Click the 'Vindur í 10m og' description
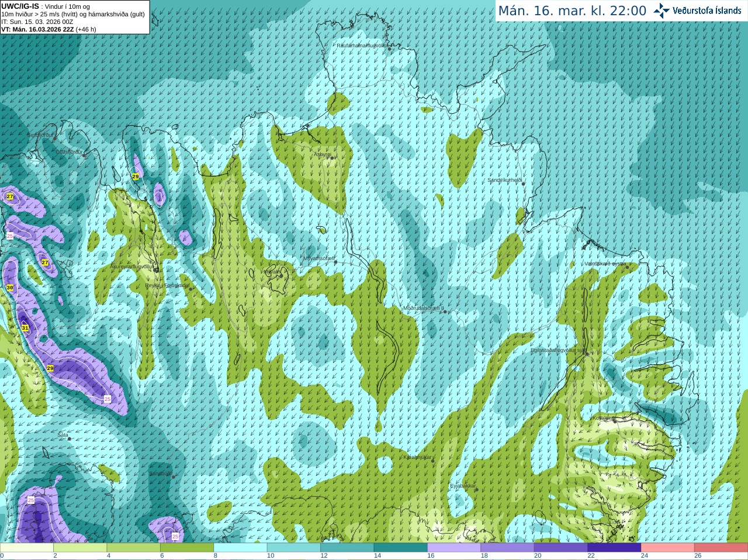Screen dimensions: 748x560 (67, 6)
